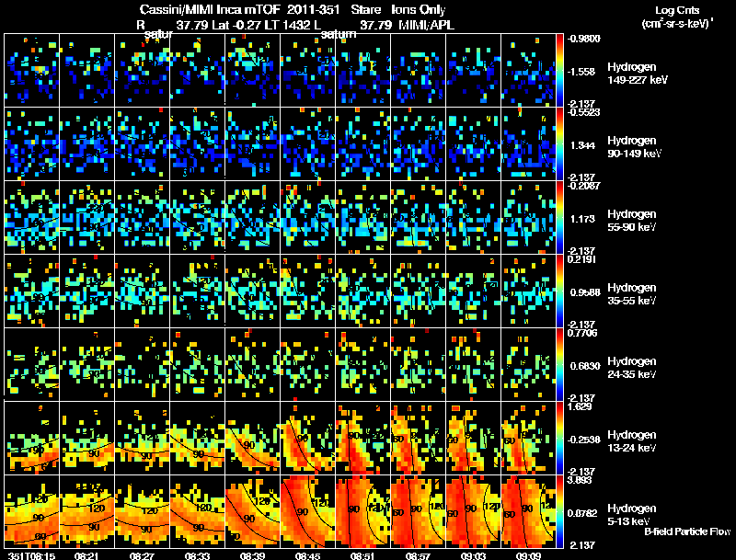736x560 pixels.
Task: Click the Hydrogen 90-149 keV color bar
Action: click(x=559, y=144)
